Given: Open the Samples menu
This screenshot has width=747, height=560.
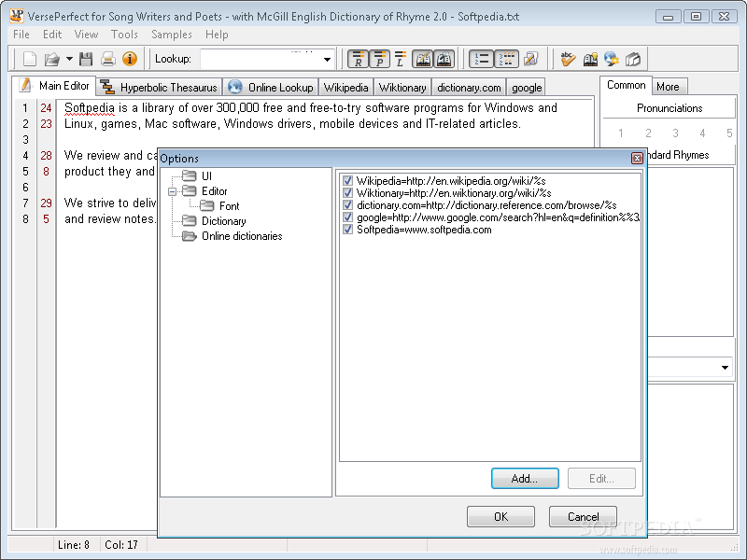Looking at the screenshot, I should [172, 35].
